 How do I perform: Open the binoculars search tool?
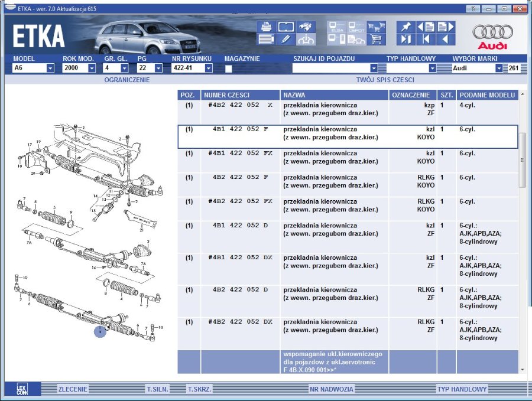[306, 27]
